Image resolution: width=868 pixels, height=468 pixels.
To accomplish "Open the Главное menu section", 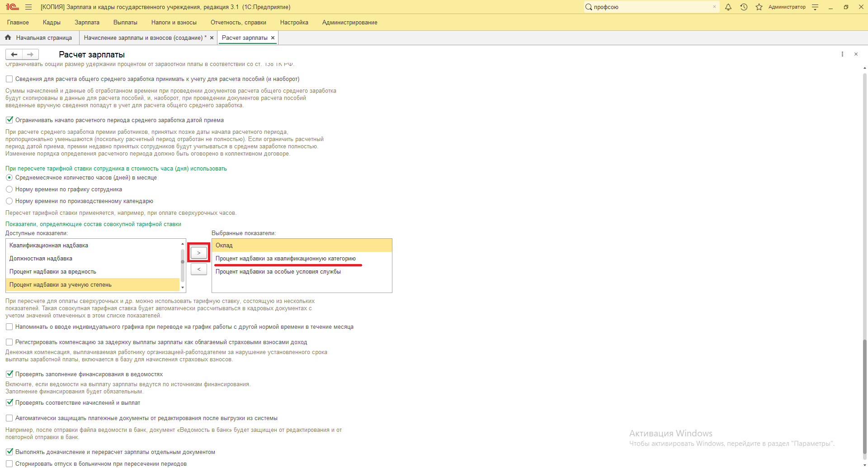I will pyautogui.click(x=18, y=23).
